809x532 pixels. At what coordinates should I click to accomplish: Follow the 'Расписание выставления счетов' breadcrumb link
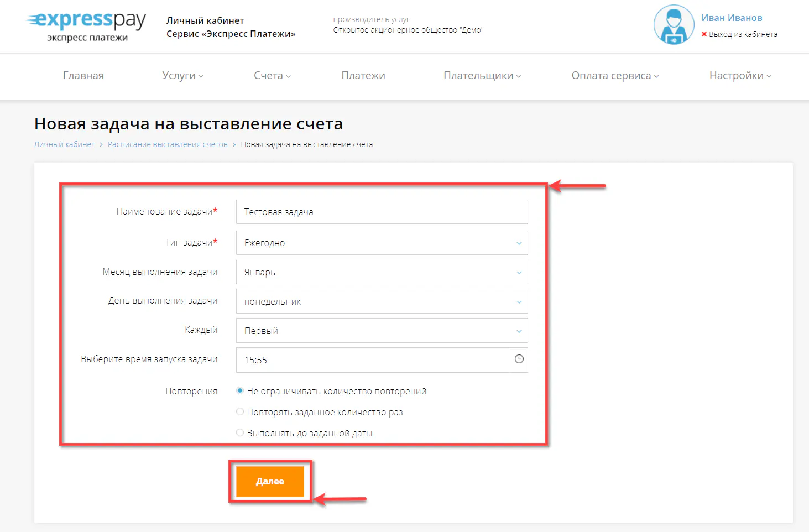point(167,144)
